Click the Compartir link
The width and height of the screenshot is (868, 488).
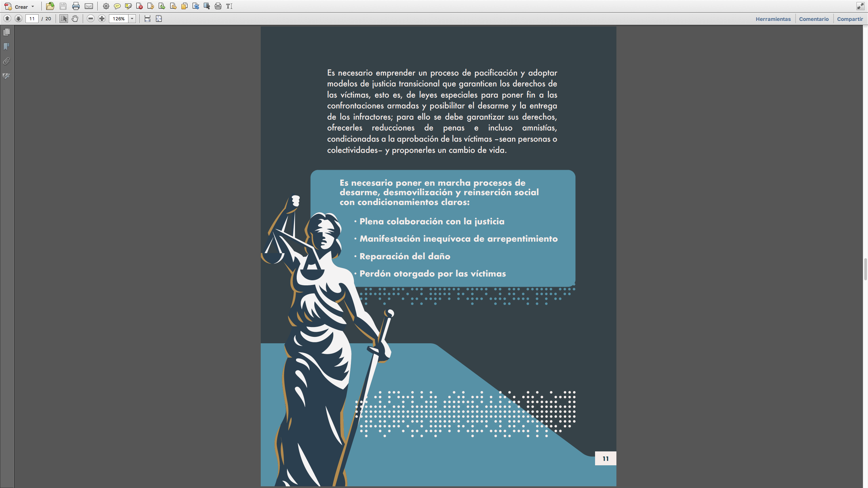[850, 19]
